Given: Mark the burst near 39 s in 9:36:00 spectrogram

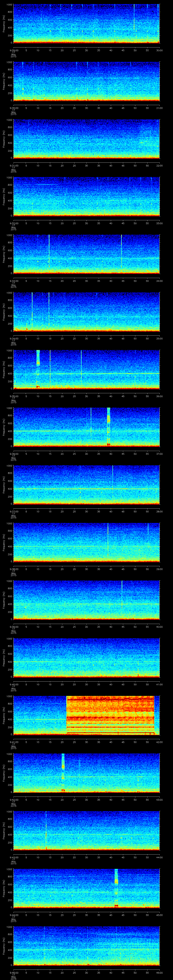Looking at the screenshot, I should 109,427.
